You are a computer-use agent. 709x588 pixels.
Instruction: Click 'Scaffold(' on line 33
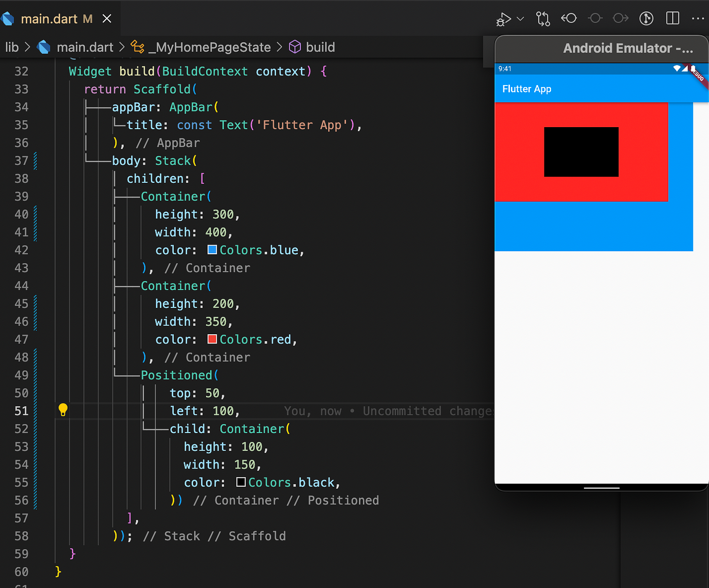point(165,89)
